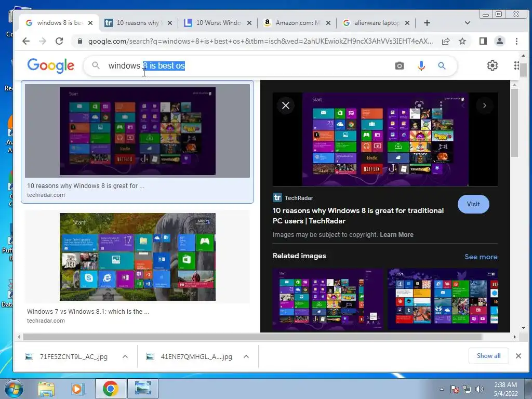Open the picture viewer taskbar icon
Screen dimensions: 532x399
click(142, 389)
